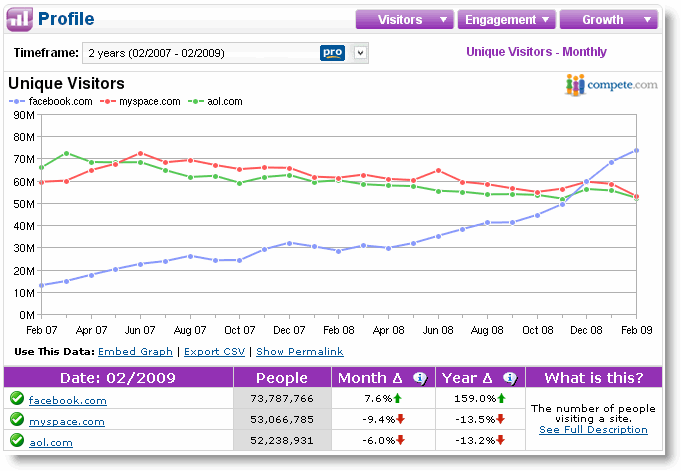Click the facebook.com People value 73,787,766

282,398
